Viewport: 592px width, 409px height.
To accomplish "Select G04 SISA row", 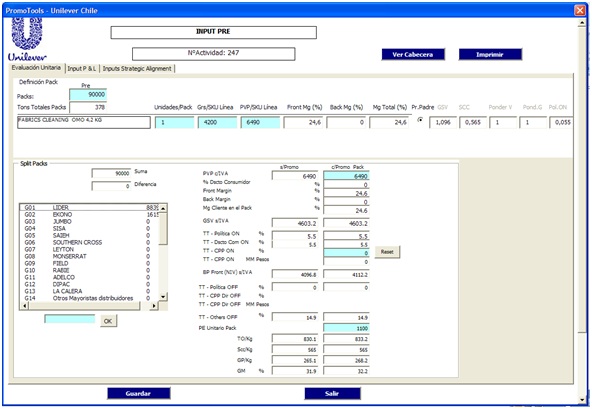I will point(89,228).
